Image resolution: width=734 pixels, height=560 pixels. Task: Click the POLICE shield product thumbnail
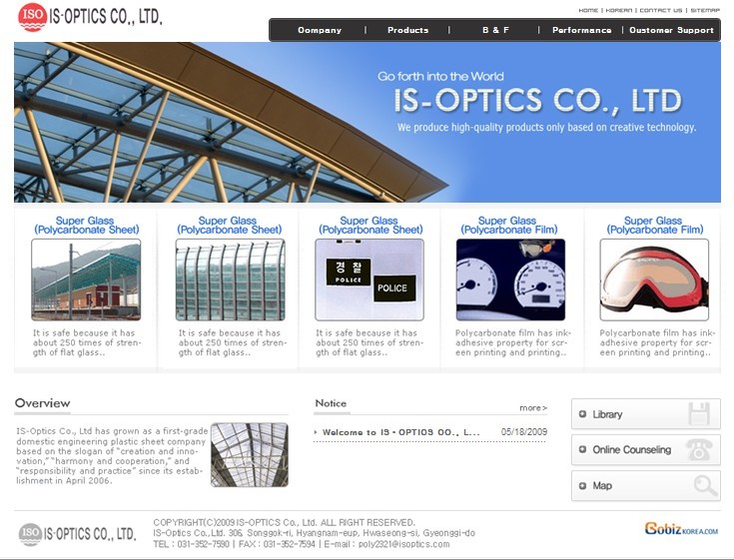(x=369, y=280)
